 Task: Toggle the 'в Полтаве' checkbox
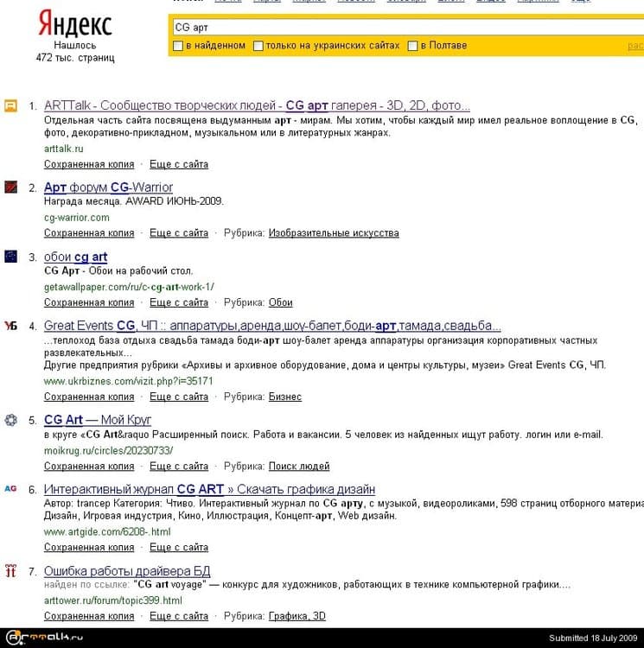412,46
